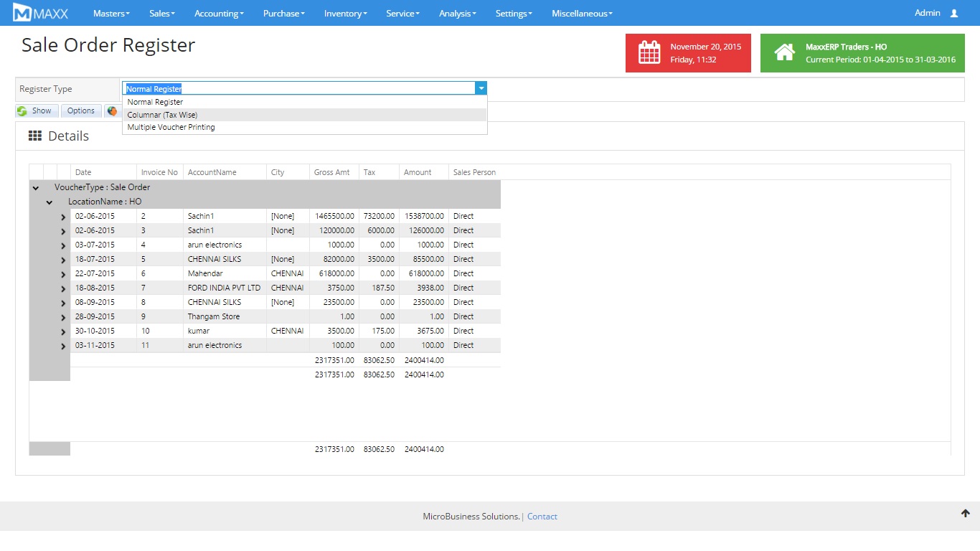The width and height of the screenshot is (980, 551).
Task: Click the MAXX logo icon
Action: 22,13
